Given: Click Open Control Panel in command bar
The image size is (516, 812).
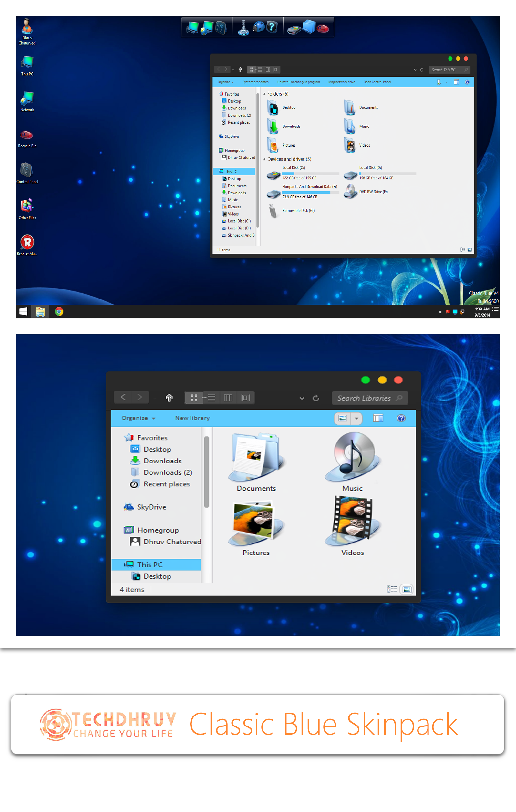Looking at the screenshot, I should click(x=377, y=82).
